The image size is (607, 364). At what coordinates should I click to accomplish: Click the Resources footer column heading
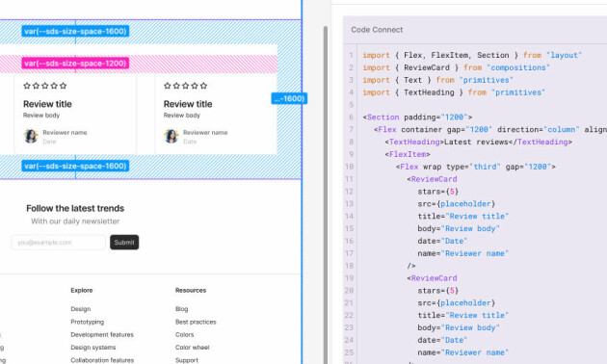coord(191,290)
